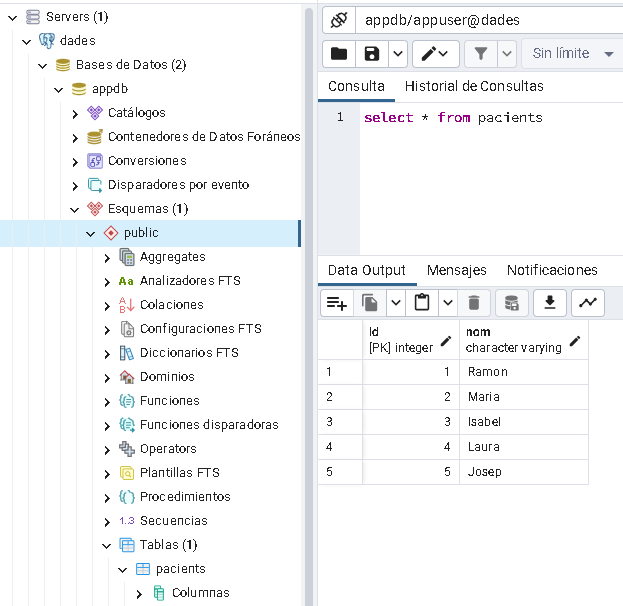This screenshot has width=623, height=606.
Task: Collapse the Tablas (1) tree node
Action: coord(107,545)
